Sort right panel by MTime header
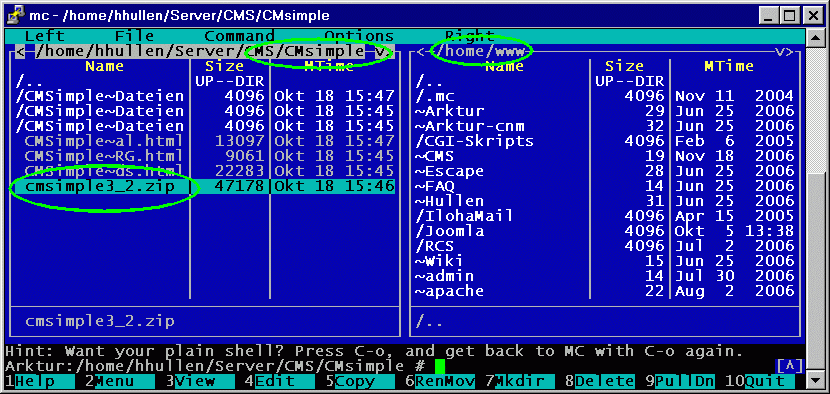This screenshot has height=394, width=830. pyautogui.click(x=729, y=66)
